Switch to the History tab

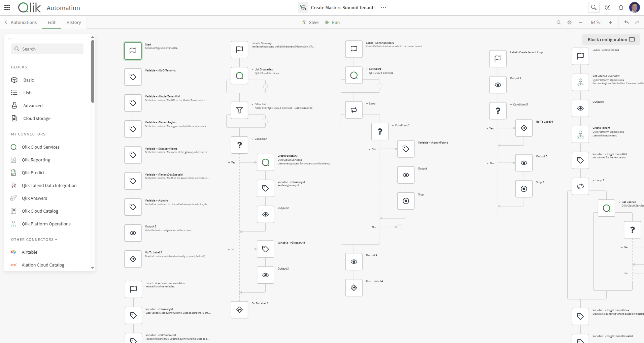pyautogui.click(x=73, y=22)
